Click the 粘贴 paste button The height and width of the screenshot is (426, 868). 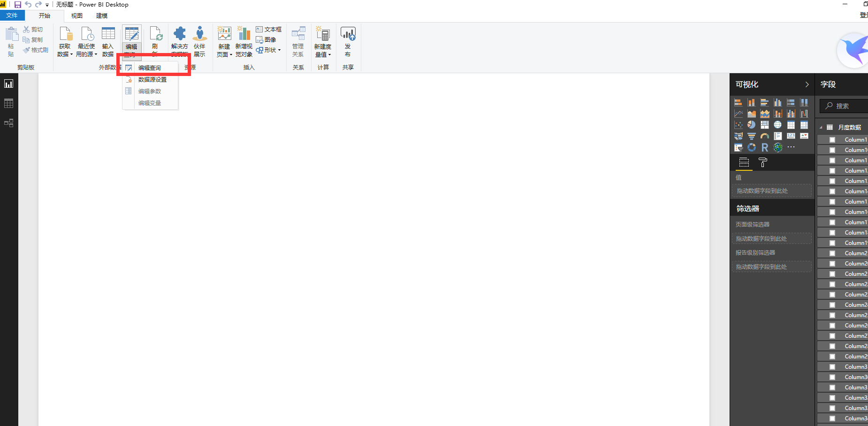click(x=11, y=42)
